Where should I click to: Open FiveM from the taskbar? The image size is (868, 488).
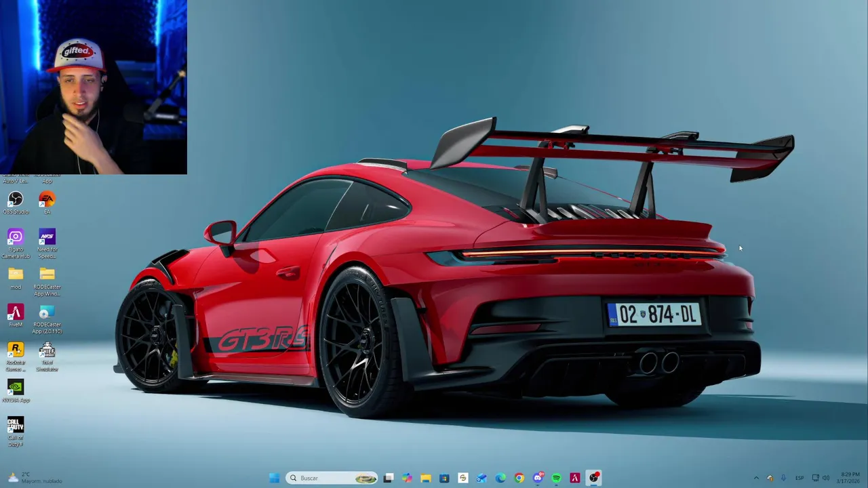pyautogui.click(x=575, y=478)
